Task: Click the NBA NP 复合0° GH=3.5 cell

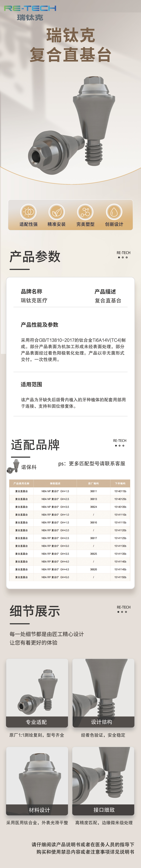Action: (x=55, y=507)
